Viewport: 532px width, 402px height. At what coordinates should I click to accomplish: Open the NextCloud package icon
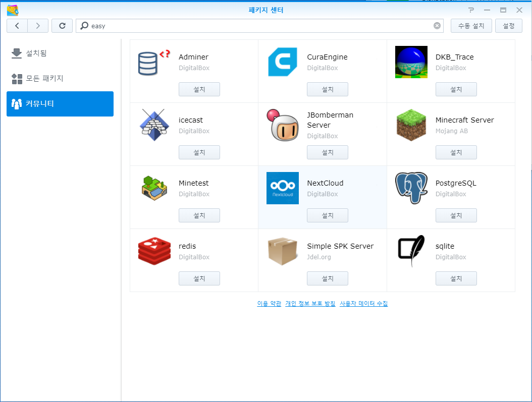(x=283, y=188)
